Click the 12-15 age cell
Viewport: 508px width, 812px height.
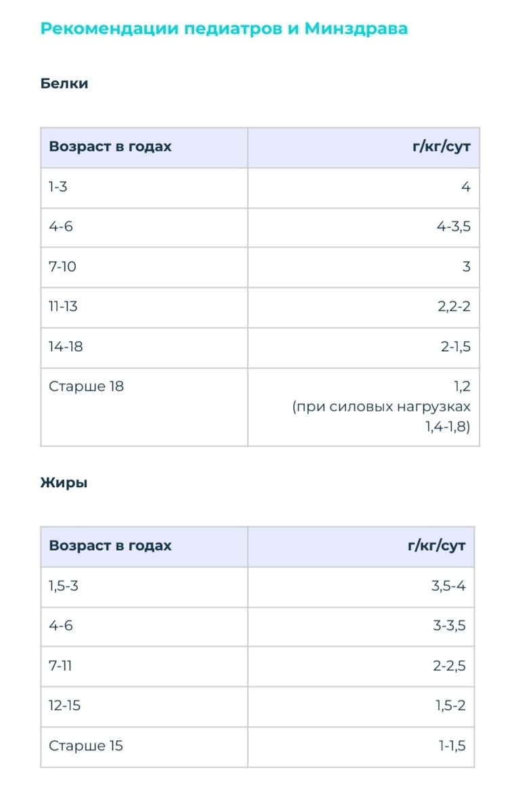pyautogui.click(x=64, y=706)
